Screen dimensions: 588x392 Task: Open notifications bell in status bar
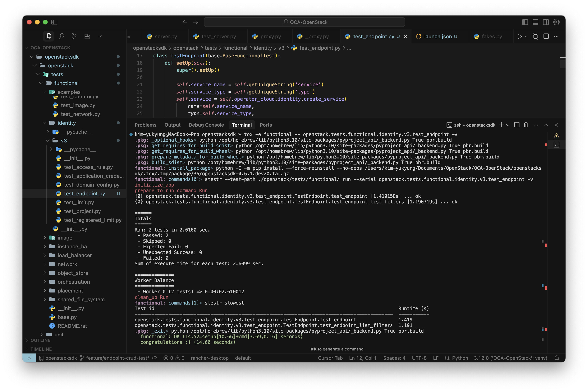coord(557,358)
